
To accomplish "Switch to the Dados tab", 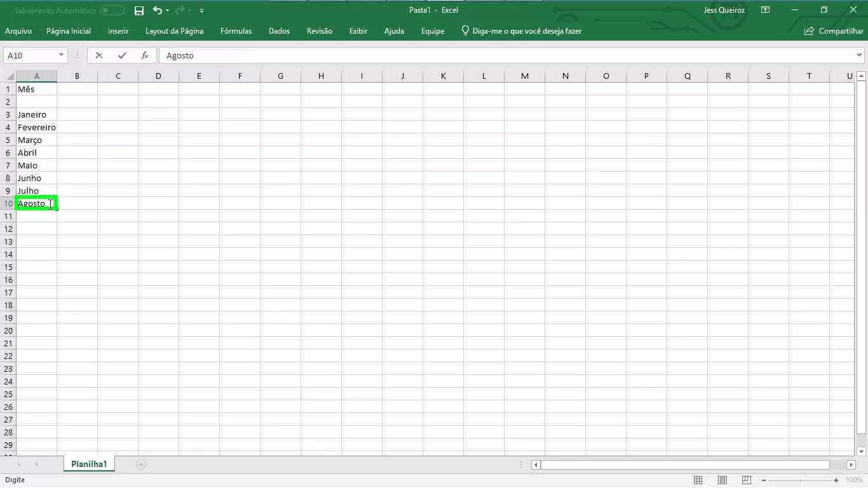I will tap(279, 31).
